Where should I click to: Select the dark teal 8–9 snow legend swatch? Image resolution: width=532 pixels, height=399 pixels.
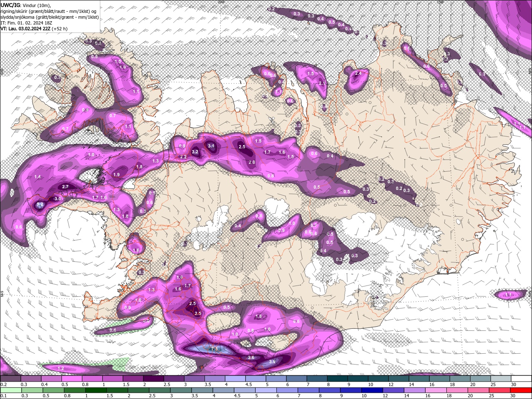click(337, 379)
